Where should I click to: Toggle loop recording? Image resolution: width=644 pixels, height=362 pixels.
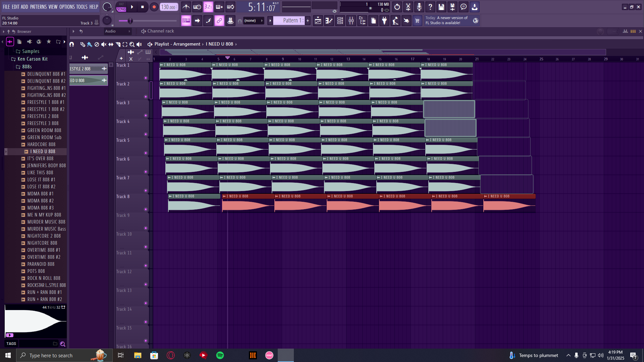tap(230, 7)
